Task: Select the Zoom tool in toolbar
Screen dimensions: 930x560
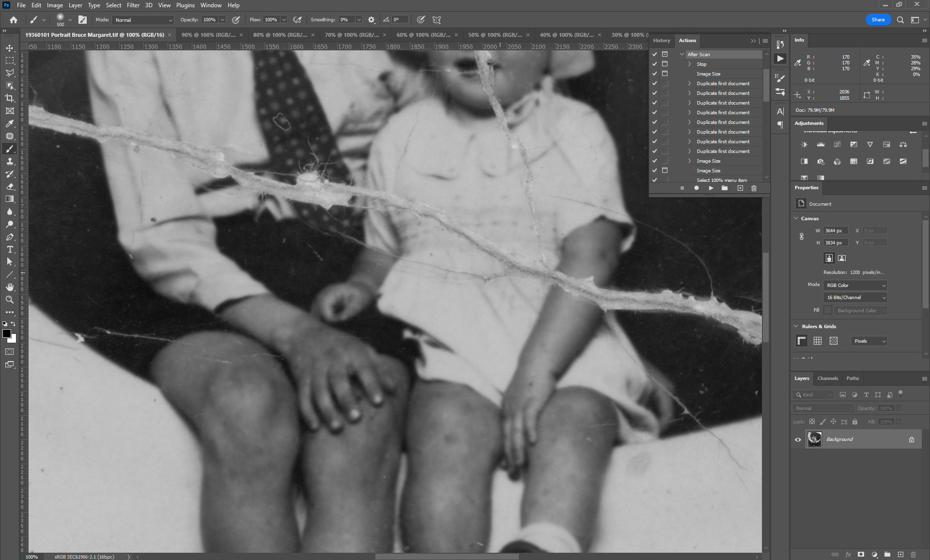Action: click(10, 300)
